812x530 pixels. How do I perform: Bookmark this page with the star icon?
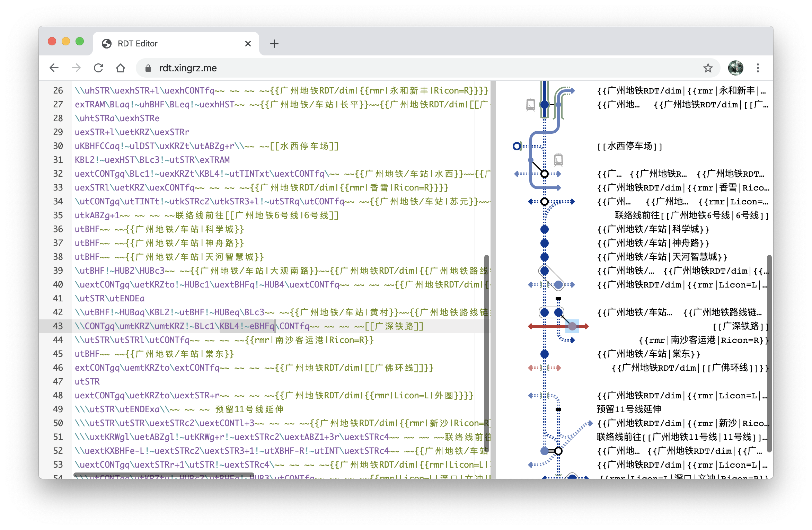coord(708,68)
